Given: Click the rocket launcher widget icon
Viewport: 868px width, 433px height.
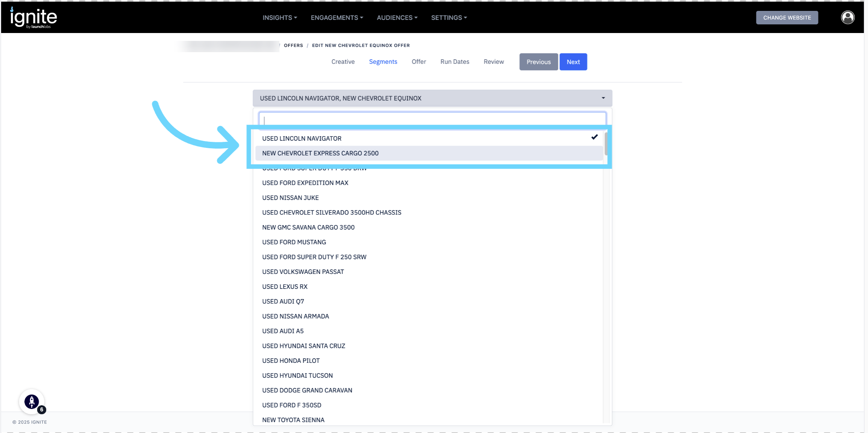Looking at the screenshot, I should tap(32, 401).
